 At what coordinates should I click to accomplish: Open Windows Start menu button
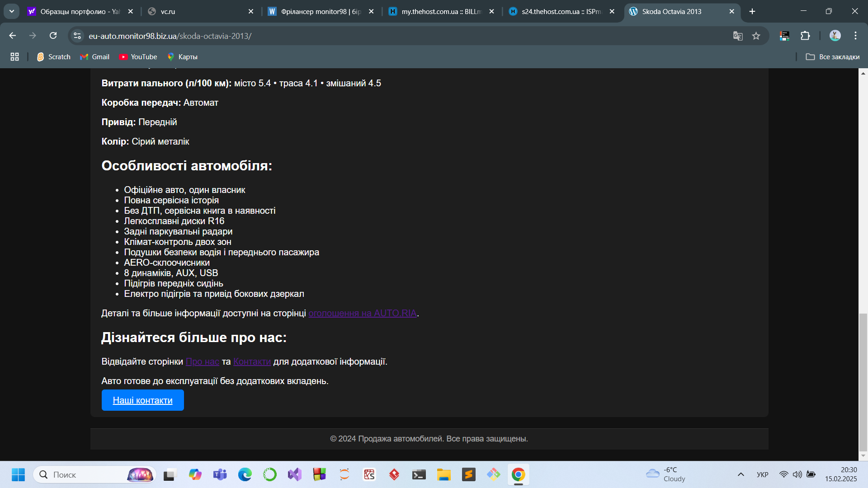click(18, 474)
